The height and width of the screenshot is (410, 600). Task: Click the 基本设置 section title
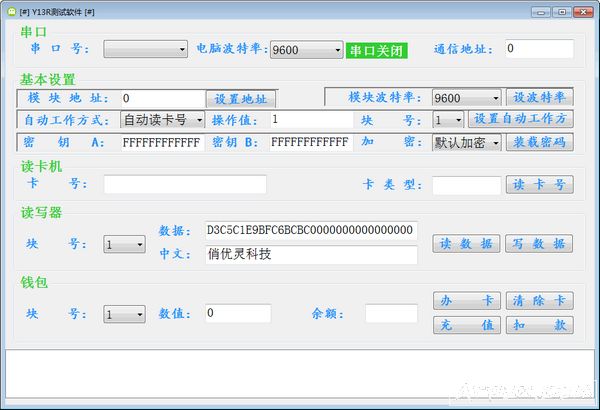[x=48, y=80]
